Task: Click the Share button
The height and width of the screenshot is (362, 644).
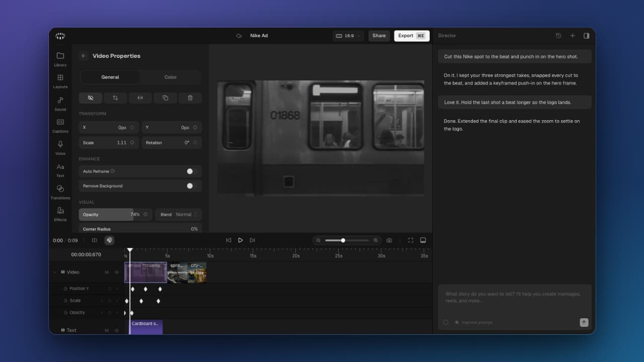Action: pyautogui.click(x=379, y=36)
